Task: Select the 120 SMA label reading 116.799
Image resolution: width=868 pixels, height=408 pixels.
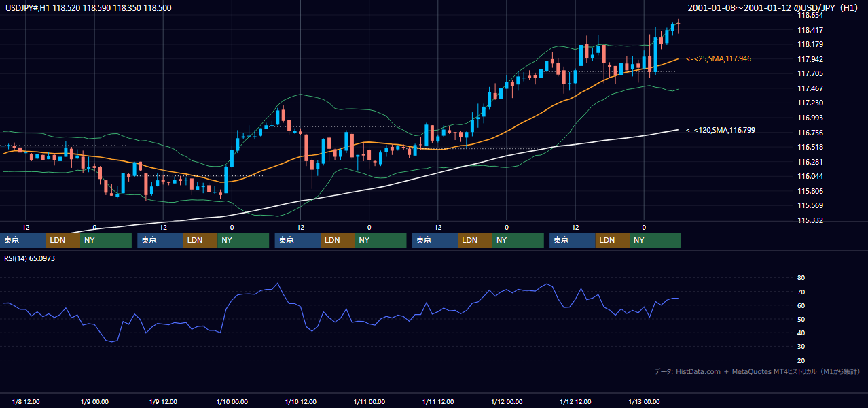Action: click(x=721, y=129)
